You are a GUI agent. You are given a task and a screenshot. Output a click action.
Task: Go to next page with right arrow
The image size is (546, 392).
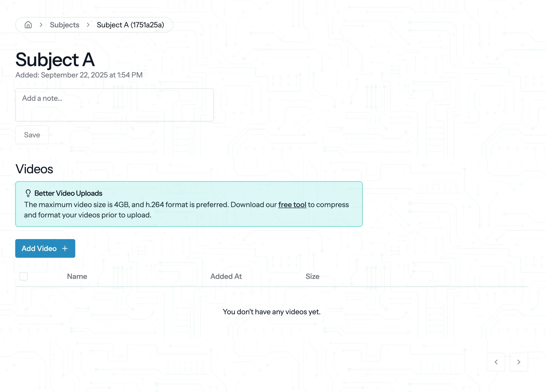coord(519,362)
